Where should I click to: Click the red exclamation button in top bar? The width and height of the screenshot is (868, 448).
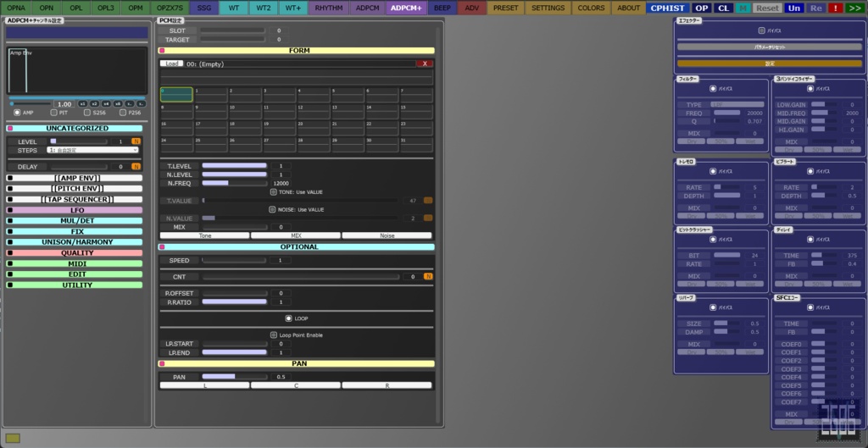(x=835, y=8)
